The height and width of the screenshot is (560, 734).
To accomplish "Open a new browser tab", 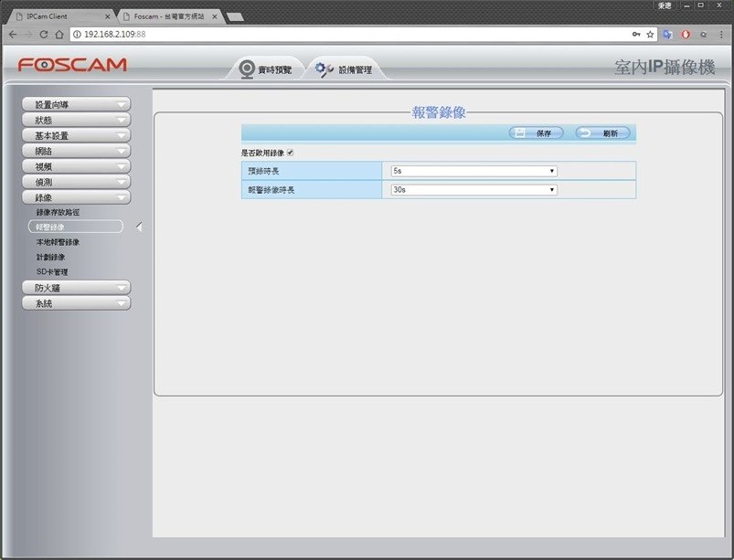I will click(235, 16).
